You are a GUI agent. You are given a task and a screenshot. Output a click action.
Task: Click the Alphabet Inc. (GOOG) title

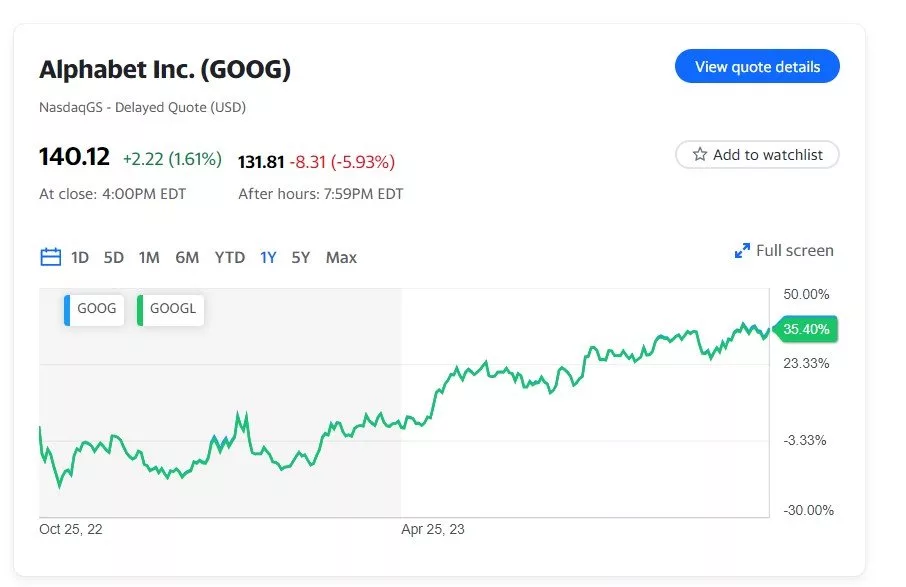coord(165,70)
